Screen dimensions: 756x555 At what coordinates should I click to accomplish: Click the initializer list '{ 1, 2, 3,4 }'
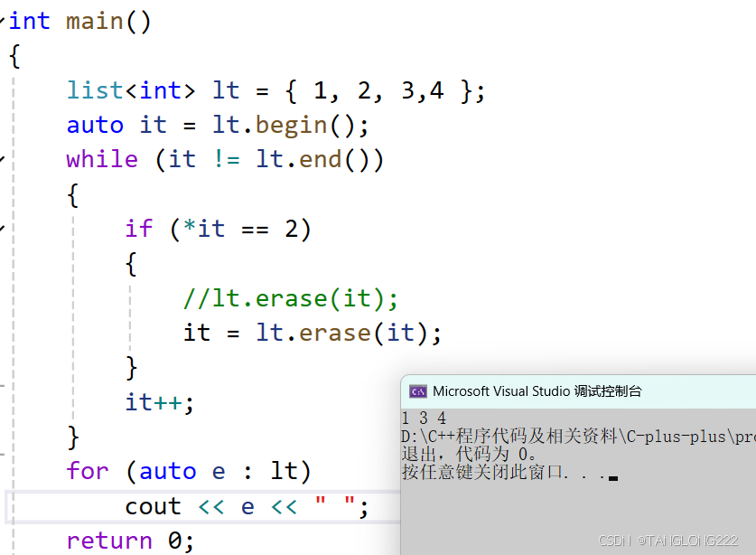378,90
